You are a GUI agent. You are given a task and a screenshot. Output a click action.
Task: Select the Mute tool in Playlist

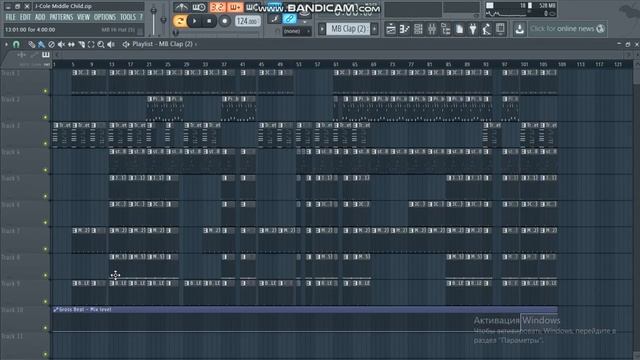coord(61,44)
